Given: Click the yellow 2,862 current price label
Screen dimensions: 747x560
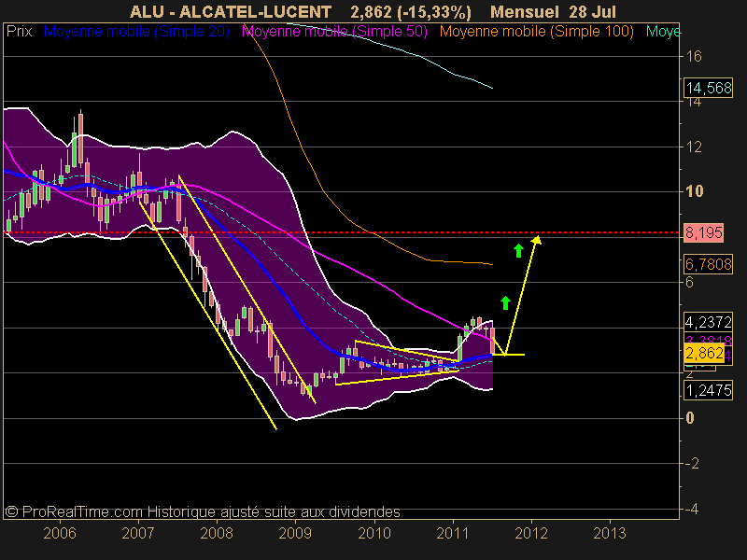Looking at the screenshot, I should (x=704, y=354).
